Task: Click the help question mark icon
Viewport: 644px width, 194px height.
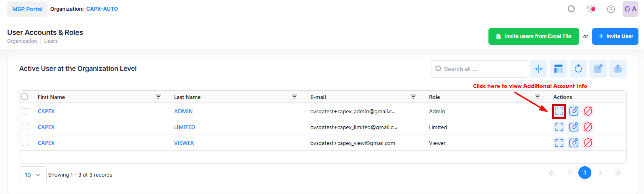Action: pos(611,9)
